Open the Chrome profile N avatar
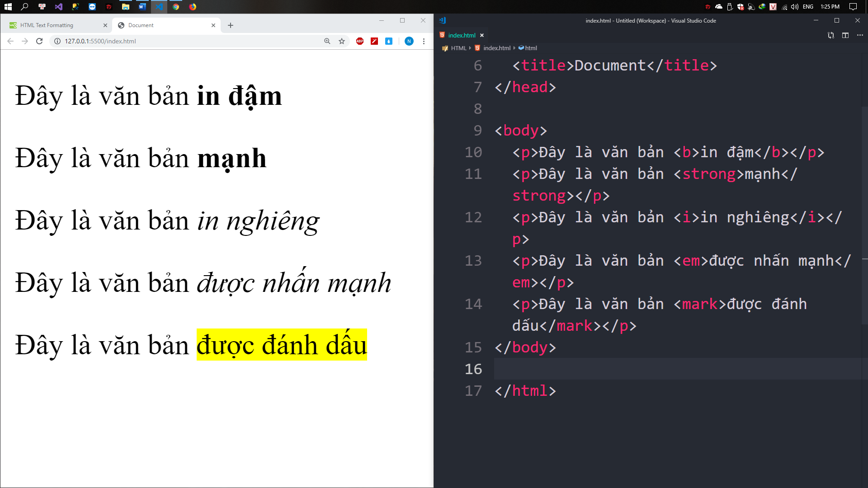The image size is (868, 488). 409,41
